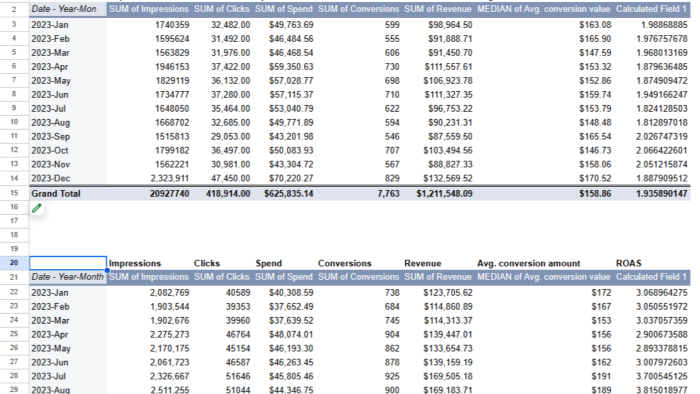Click lower pivot header 'Date - Year-Month'

pyautogui.click(x=67, y=277)
